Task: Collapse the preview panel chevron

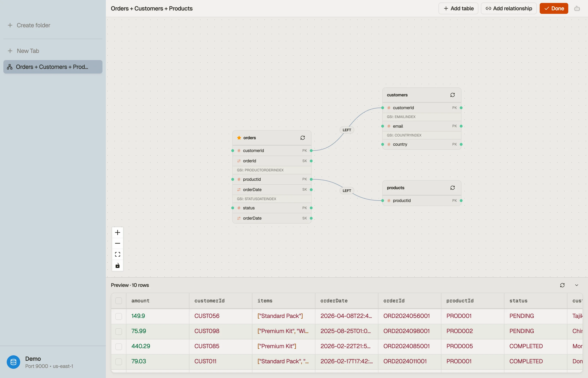Action: coord(577,285)
